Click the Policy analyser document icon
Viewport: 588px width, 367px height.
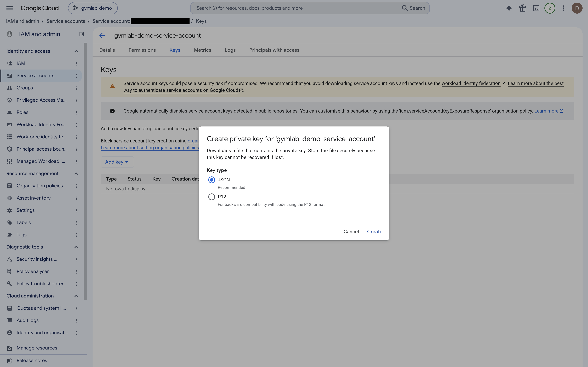click(10, 271)
